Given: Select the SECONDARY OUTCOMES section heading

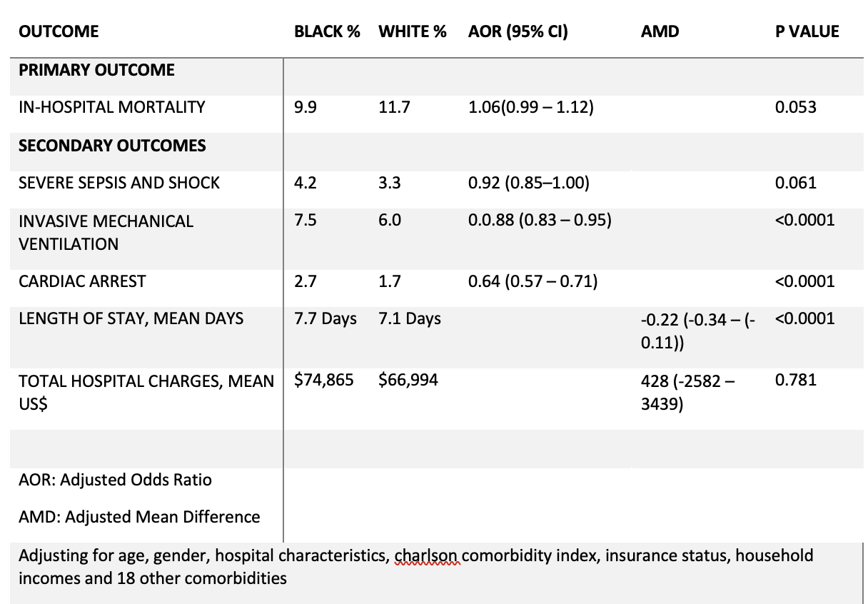Looking at the screenshot, I should pyautogui.click(x=112, y=146).
